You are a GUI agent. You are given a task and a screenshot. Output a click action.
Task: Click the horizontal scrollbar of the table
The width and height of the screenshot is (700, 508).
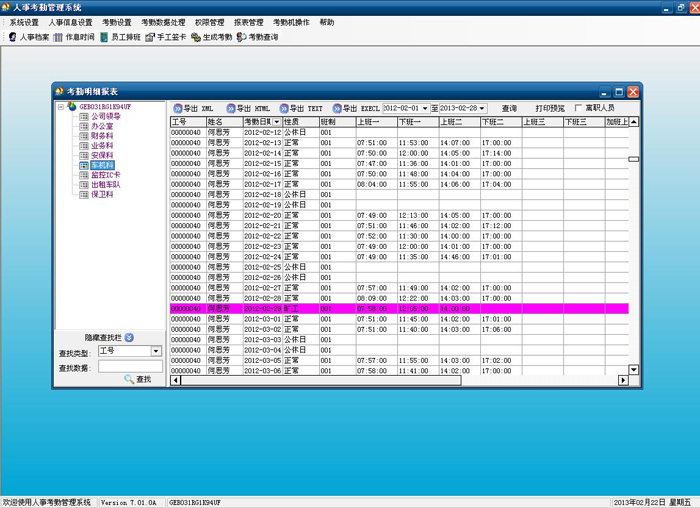pos(400,380)
